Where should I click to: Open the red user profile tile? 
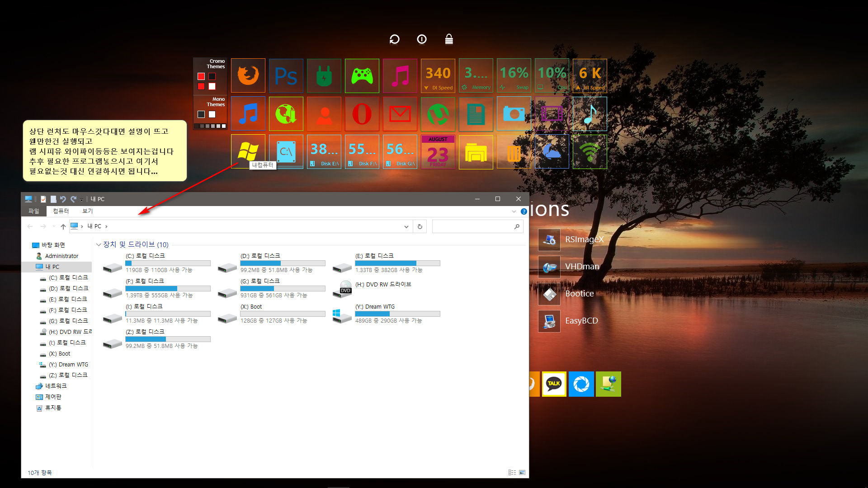pos(324,114)
